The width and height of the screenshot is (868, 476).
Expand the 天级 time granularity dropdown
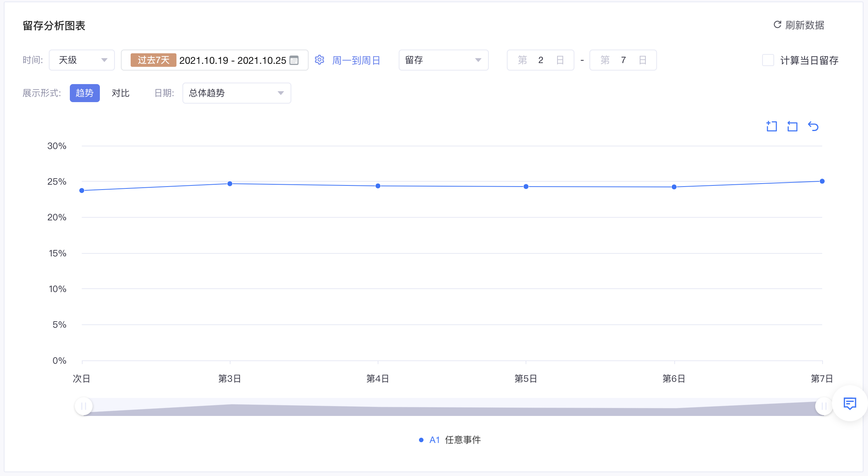82,60
